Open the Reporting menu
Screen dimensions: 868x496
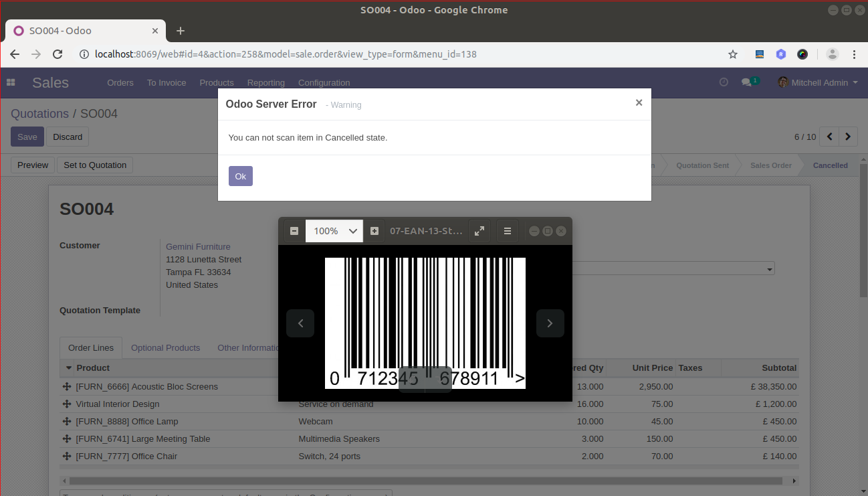point(266,83)
